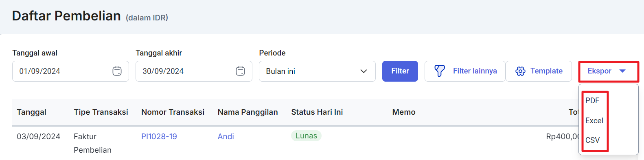This screenshot has width=644, height=160.
Task: Open the Andi contact link
Action: point(226,136)
